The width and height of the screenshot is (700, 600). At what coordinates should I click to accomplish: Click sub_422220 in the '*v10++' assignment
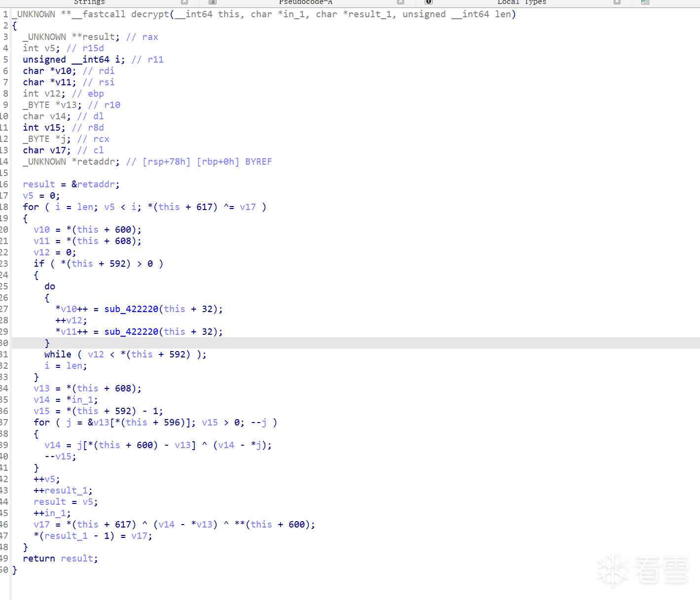tap(131, 309)
